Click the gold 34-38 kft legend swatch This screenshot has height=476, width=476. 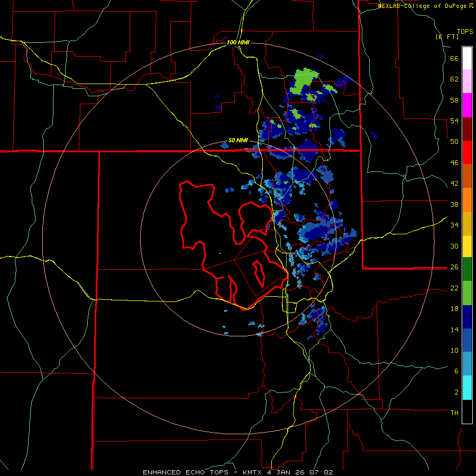467,224
